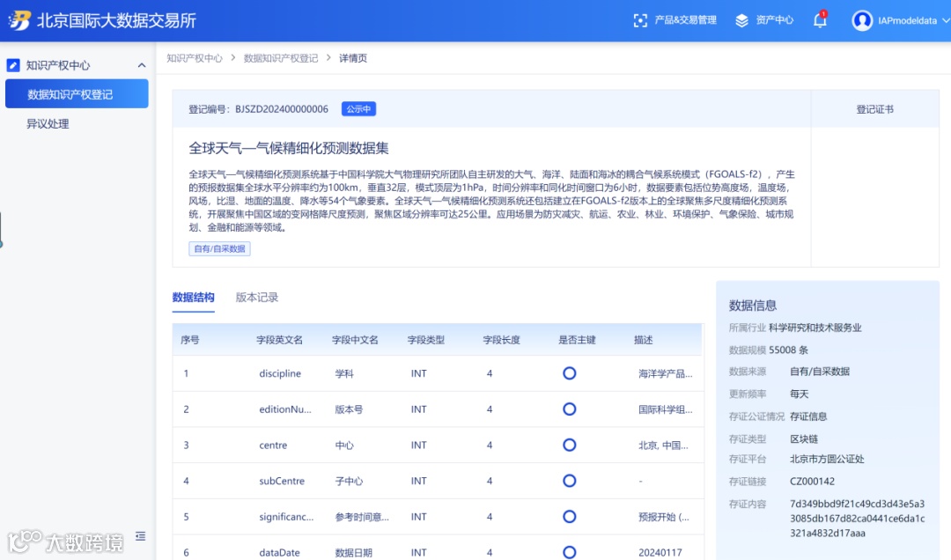Click the 详情页 breadcrumb
This screenshot has width=951, height=560.
pyautogui.click(x=353, y=58)
